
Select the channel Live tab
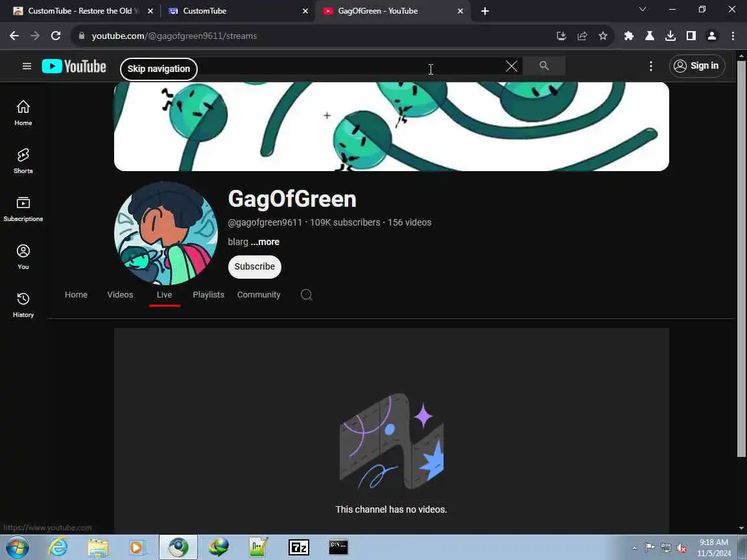(x=164, y=295)
